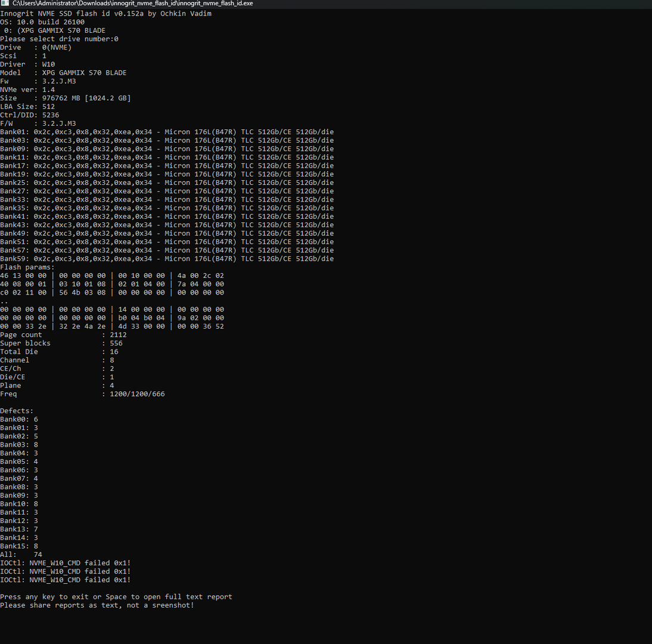Click hex row ending '9a 02 00 00'
Screen dimensions: 652x644
click(112, 318)
